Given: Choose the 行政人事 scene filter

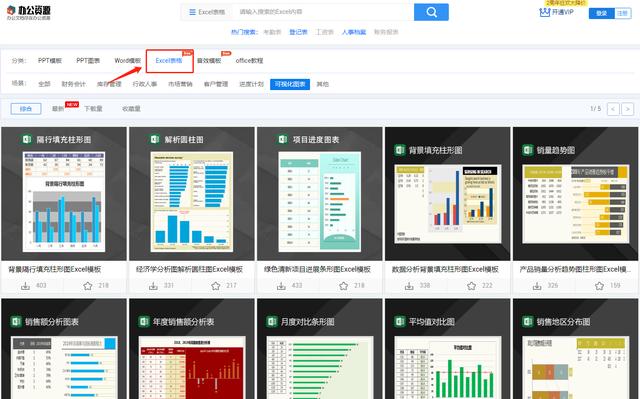Looking at the screenshot, I should [x=145, y=84].
